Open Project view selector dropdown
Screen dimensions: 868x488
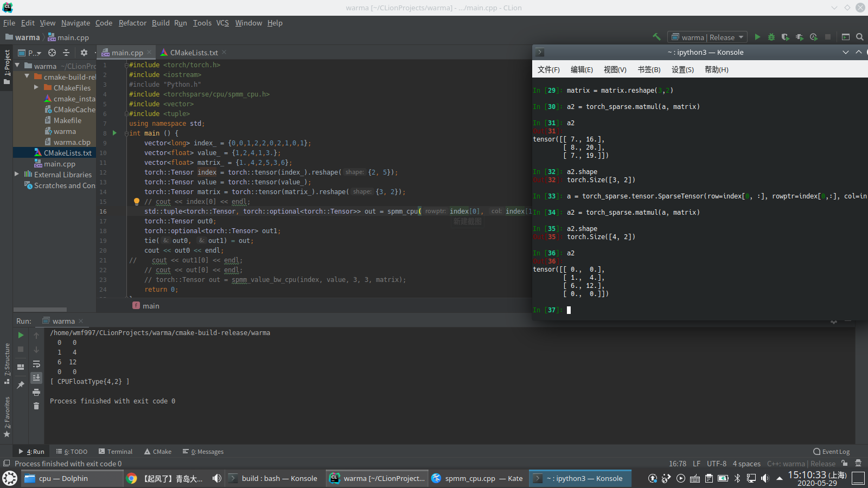click(30, 53)
